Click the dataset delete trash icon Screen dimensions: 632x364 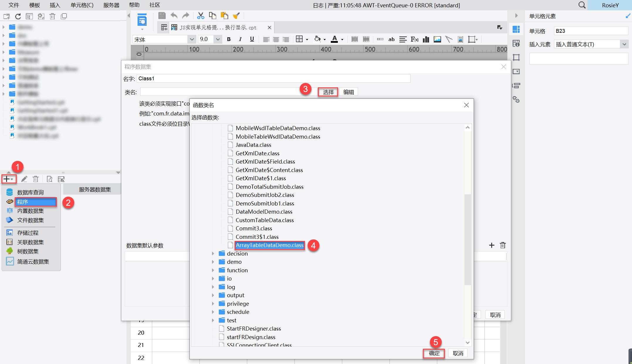[35, 179]
